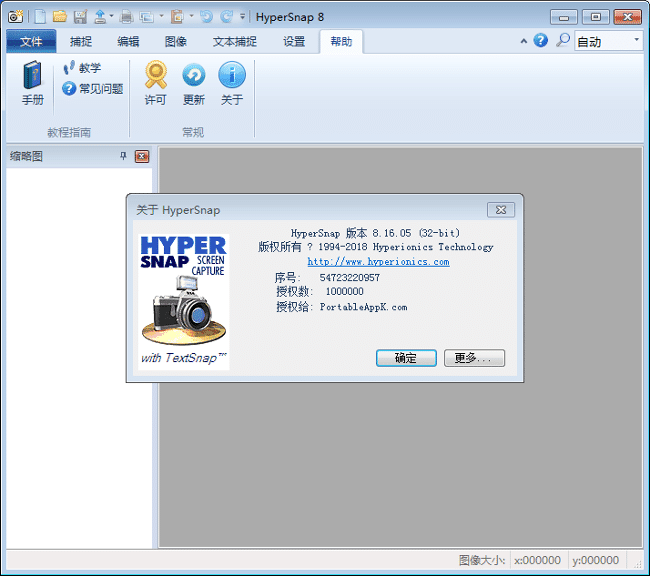Open 常见问题 FAQ item
This screenshot has height=576, width=650.
click(93, 89)
